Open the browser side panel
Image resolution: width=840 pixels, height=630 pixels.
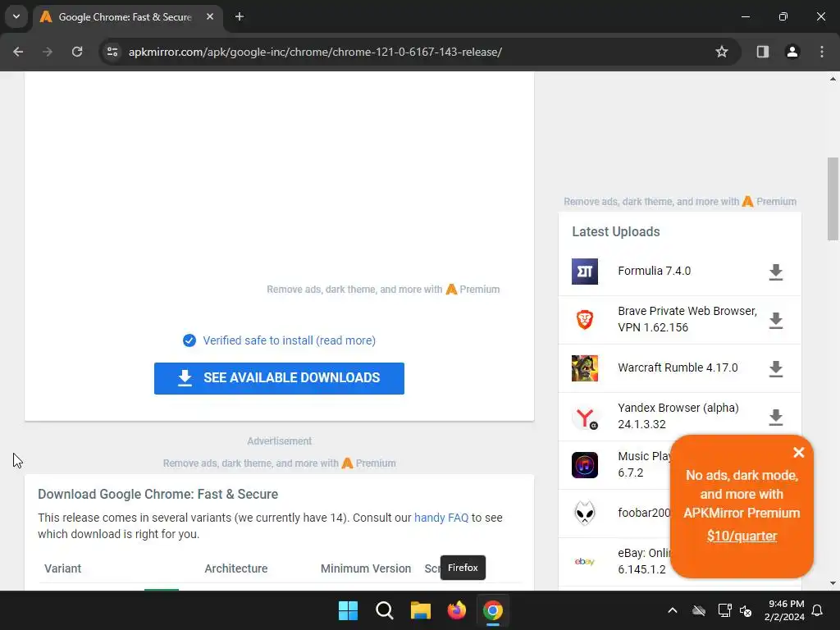[762, 52]
